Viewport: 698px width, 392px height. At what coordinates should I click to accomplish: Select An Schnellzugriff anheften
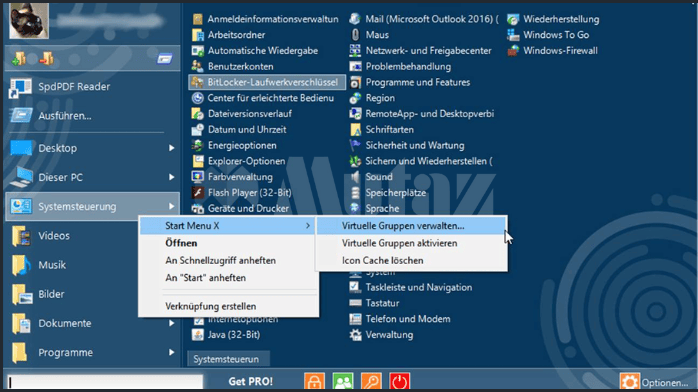(228, 260)
